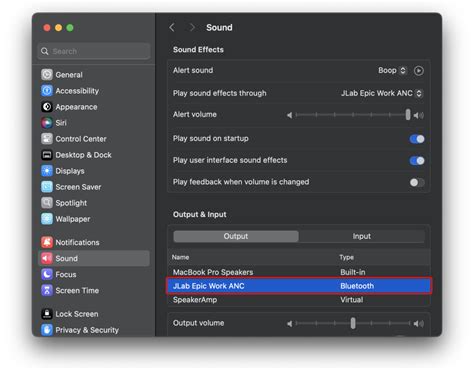Switch to the Input tab
Image resolution: width=474 pixels, height=370 pixels.
click(x=362, y=236)
